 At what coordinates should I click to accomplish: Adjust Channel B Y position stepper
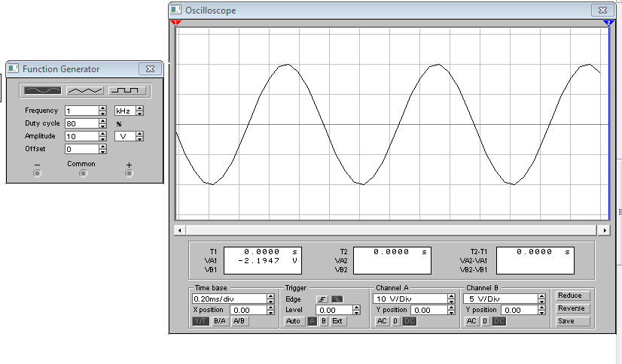pyautogui.click(x=541, y=310)
